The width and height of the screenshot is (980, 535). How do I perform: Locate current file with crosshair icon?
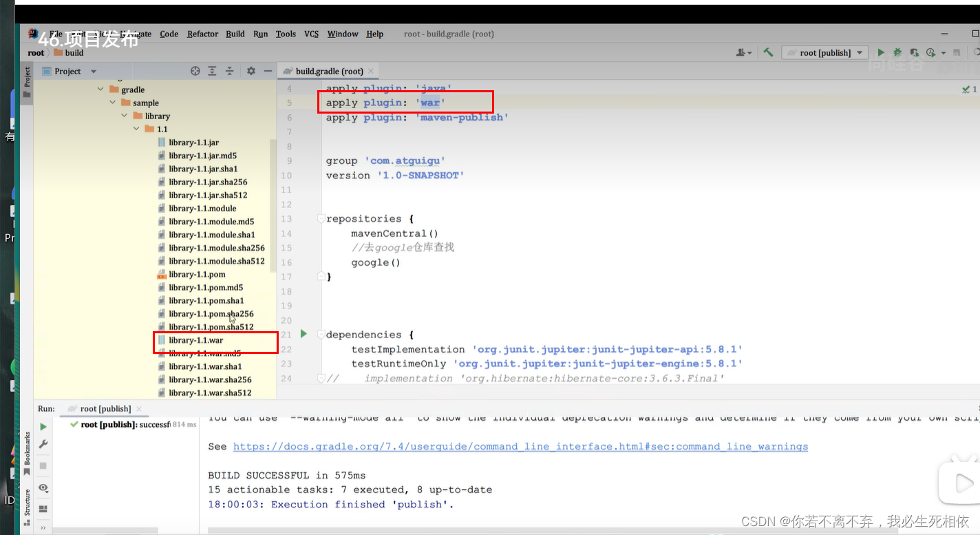click(195, 71)
